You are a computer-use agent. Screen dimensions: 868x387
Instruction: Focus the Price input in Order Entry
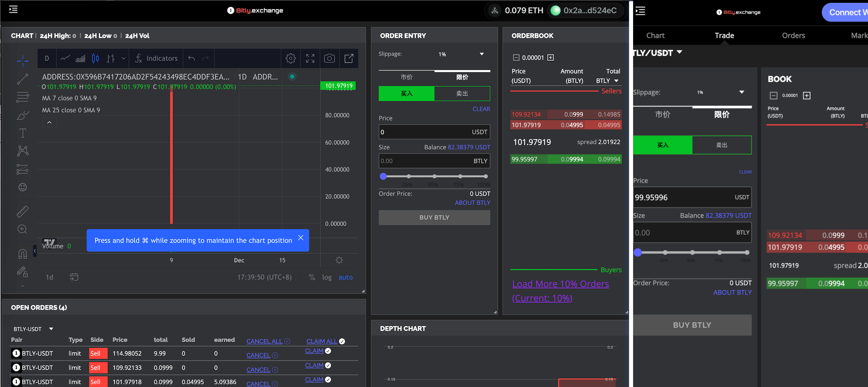434,132
